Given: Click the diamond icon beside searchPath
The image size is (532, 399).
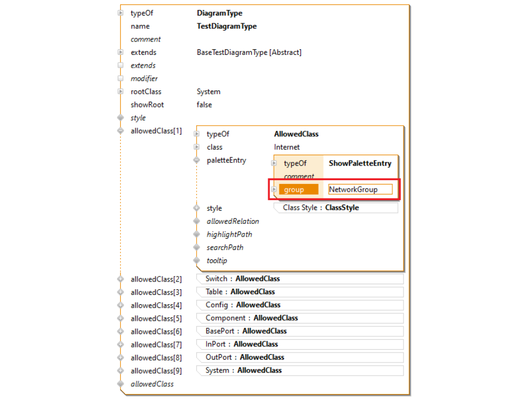Looking at the screenshot, I should point(197,247).
